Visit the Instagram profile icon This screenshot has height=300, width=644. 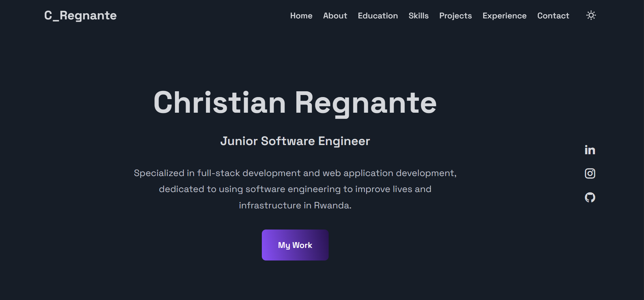point(590,174)
